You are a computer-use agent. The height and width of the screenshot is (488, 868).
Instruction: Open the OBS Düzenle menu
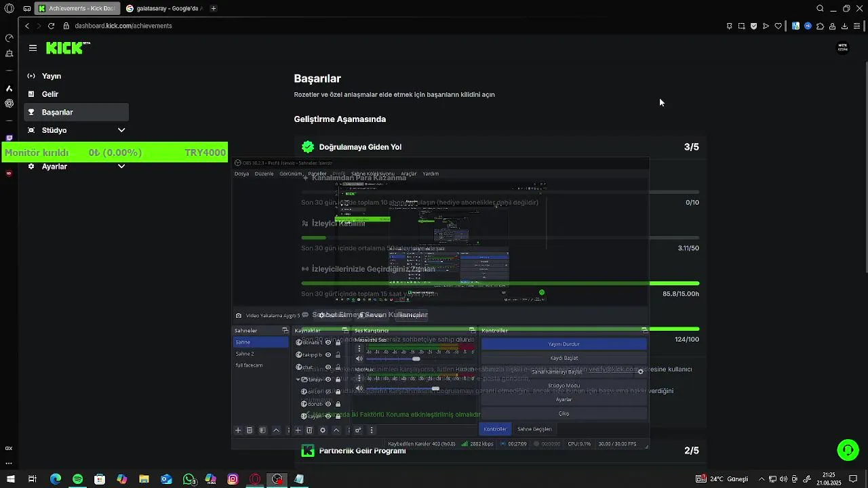tap(264, 174)
